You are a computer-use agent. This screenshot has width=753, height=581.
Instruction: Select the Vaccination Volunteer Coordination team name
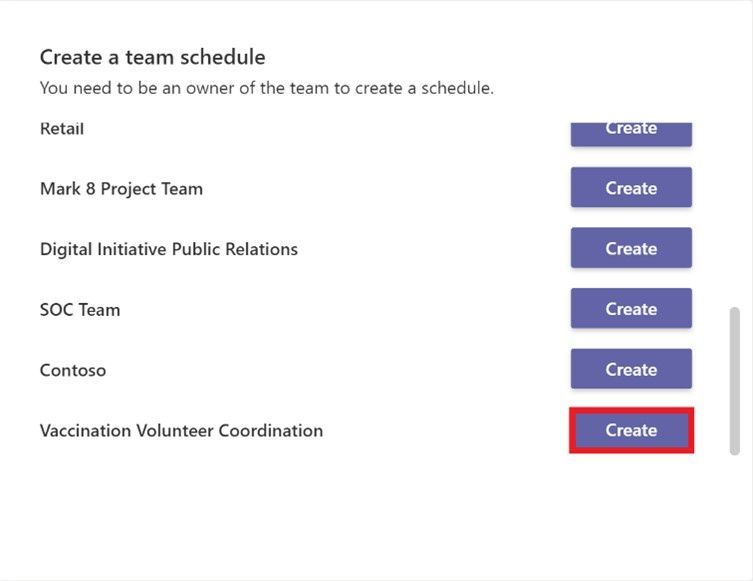tap(181, 430)
